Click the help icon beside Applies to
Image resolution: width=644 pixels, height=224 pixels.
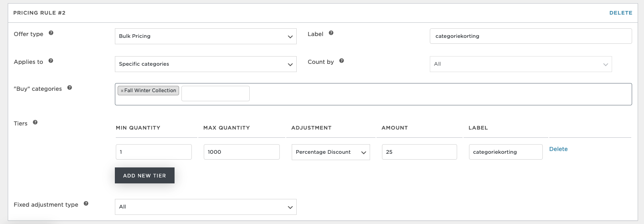tap(51, 61)
